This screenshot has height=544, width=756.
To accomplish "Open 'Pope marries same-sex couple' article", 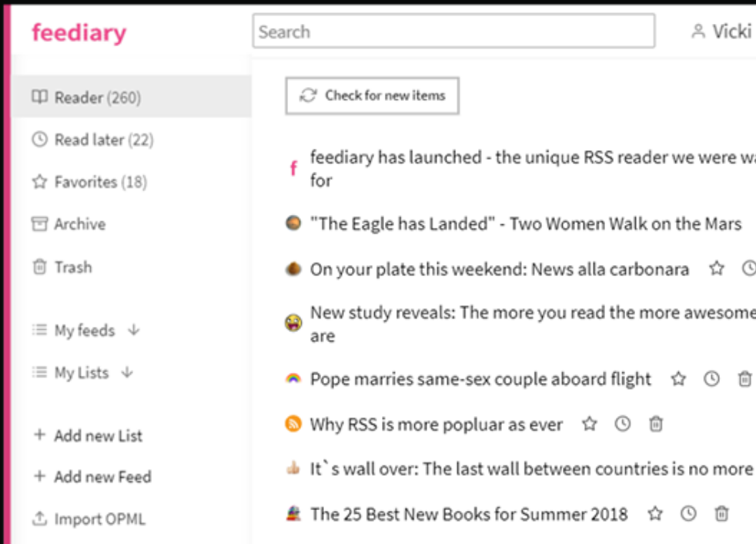I will tap(480, 379).
